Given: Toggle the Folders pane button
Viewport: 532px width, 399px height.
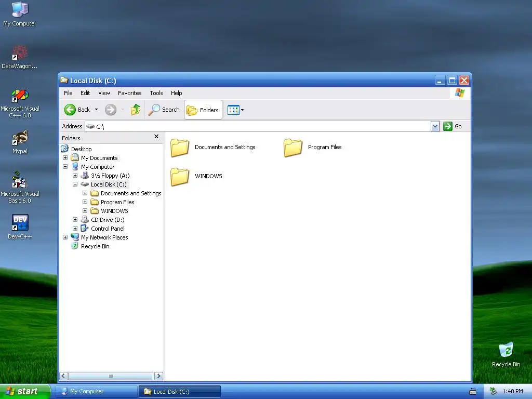Looking at the screenshot, I should [203, 110].
